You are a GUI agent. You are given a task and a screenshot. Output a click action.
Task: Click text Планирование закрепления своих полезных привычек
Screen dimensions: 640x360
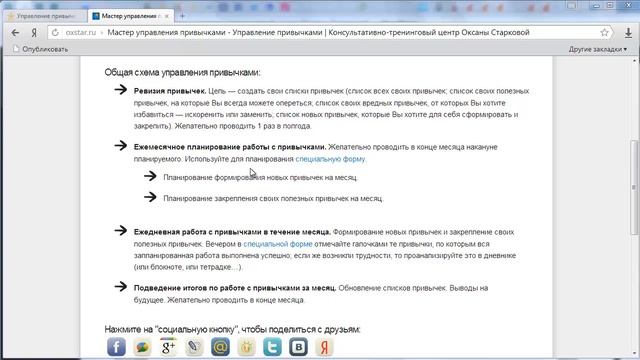tap(273, 198)
